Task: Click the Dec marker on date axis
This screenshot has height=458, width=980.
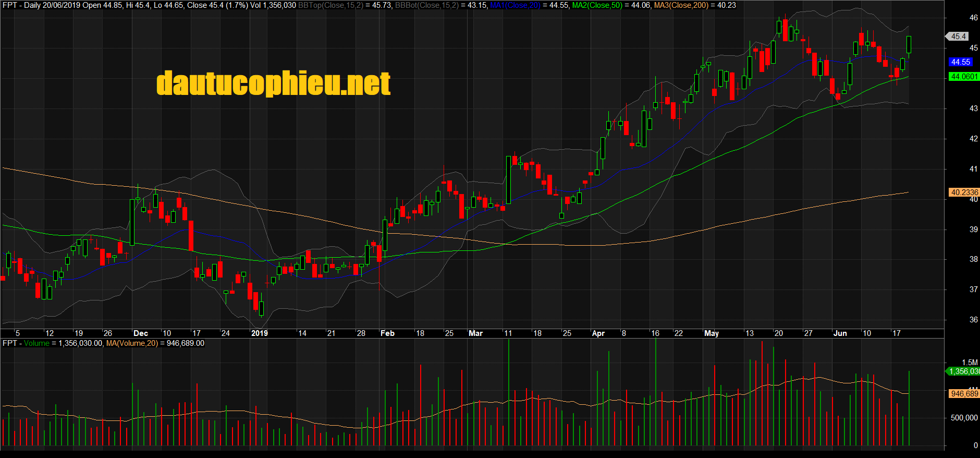Action: click(x=141, y=333)
